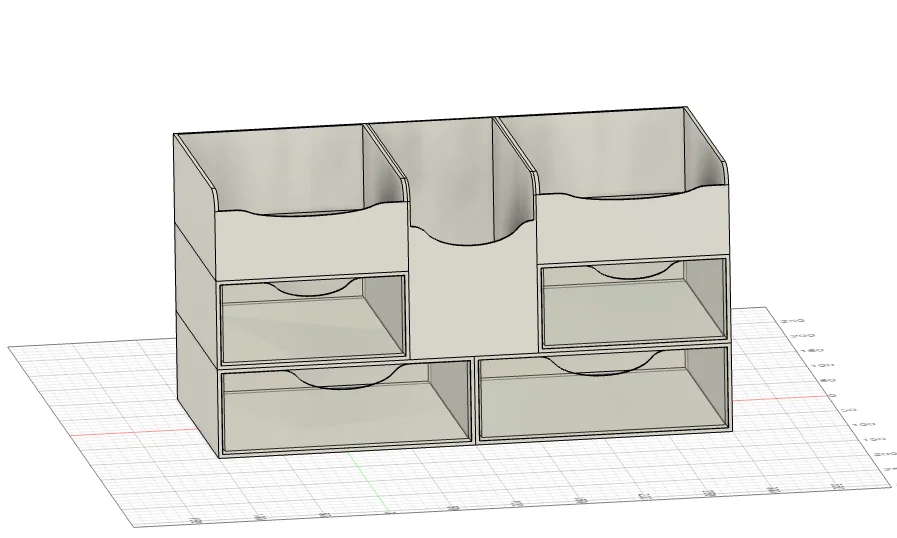Select the bottom-right wide drawer opening
897x538 pixels.
(604, 393)
